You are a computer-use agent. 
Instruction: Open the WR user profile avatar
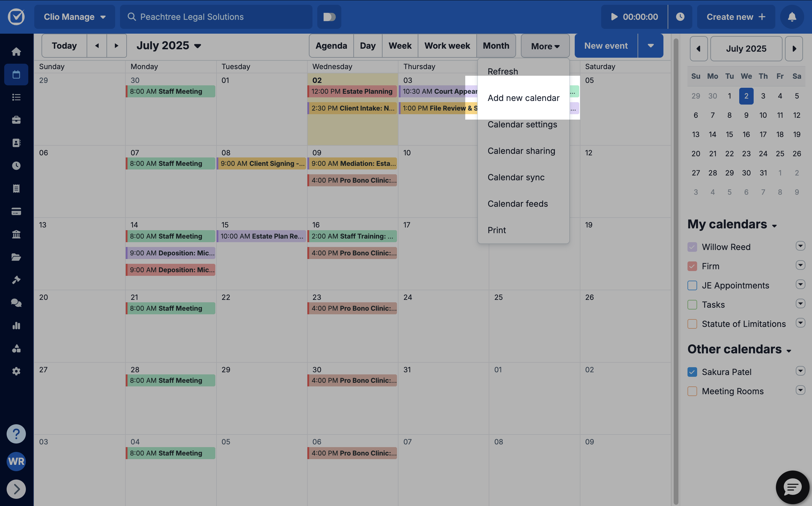[16, 462]
